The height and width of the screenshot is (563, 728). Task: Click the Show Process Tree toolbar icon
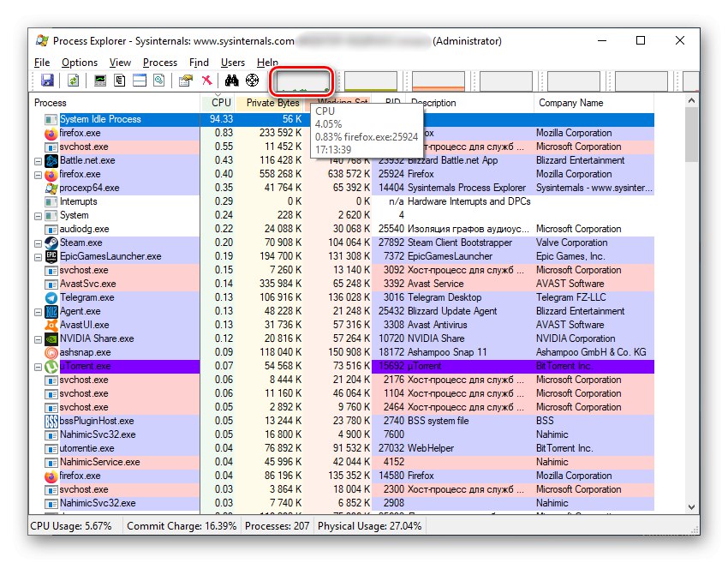(120, 81)
